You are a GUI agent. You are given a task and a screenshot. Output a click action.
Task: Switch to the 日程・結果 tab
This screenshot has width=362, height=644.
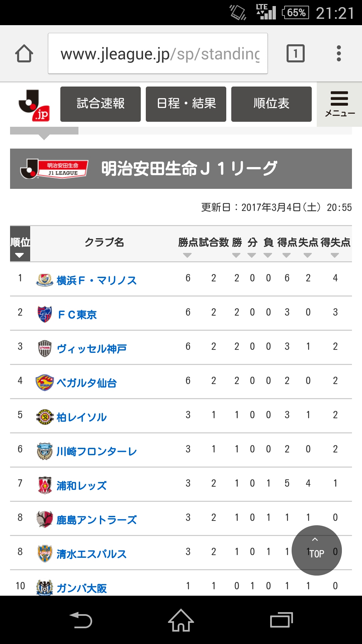[x=186, y=104]
